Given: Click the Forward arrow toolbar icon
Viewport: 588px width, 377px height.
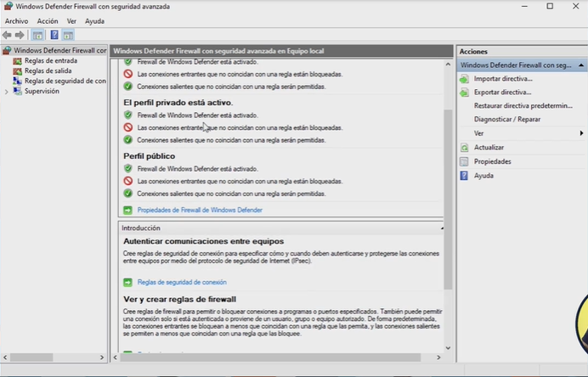Looking at the screenshot, I should click(x=20, y=35).
